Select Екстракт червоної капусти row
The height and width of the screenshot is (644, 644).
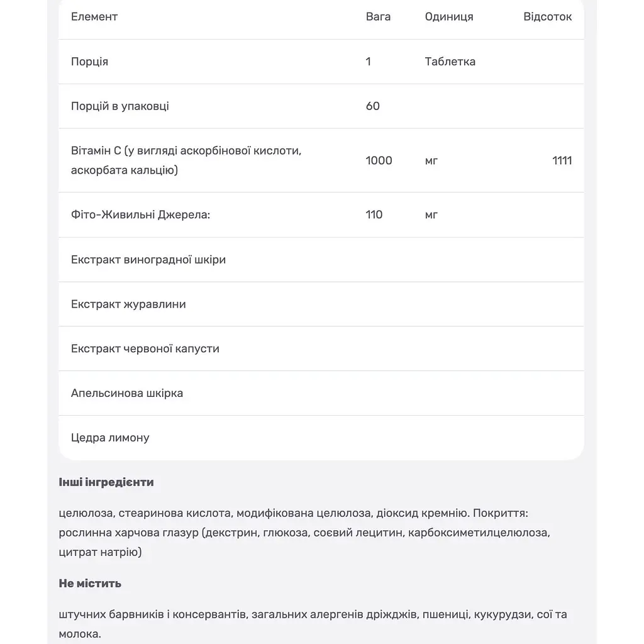point(321,348)
